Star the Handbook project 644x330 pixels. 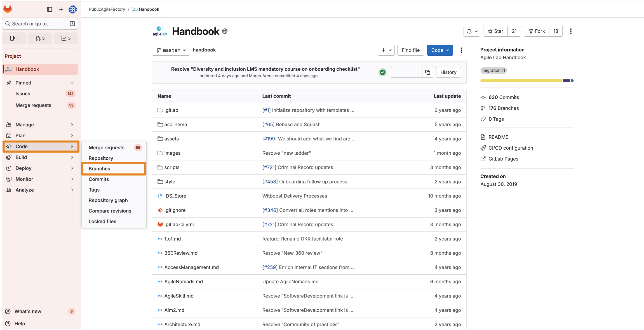(495, 31)
